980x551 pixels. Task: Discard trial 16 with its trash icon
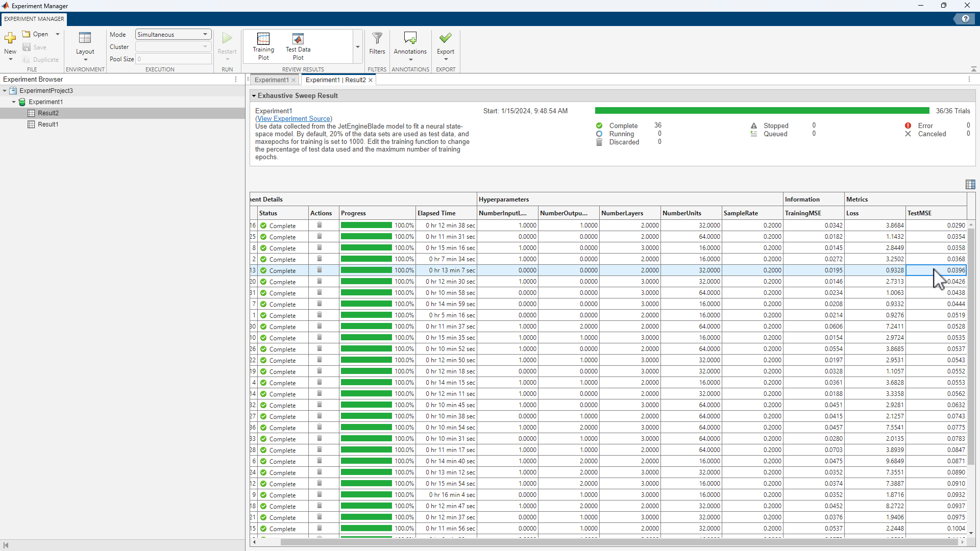[x=320, y=226]
